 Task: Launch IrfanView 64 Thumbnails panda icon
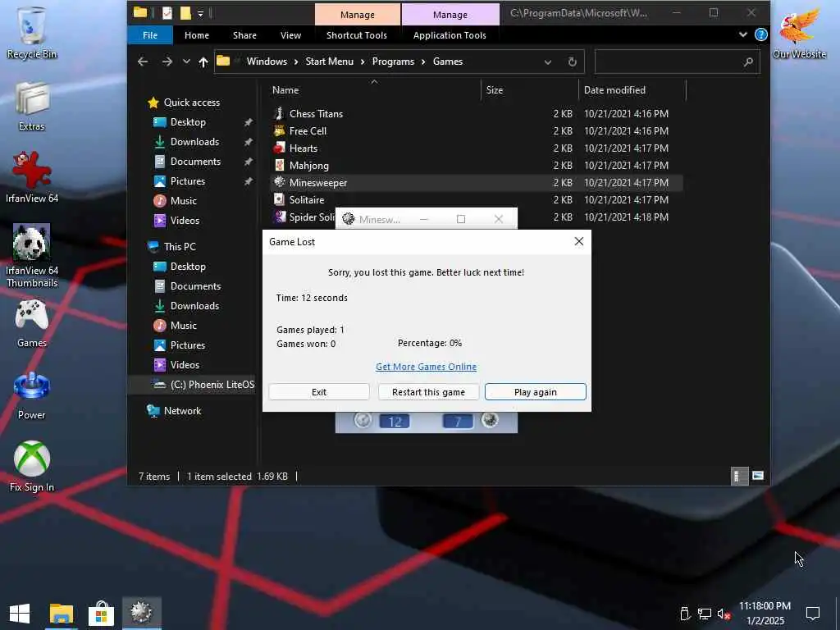pyautogui.click(x=32, y=256)
